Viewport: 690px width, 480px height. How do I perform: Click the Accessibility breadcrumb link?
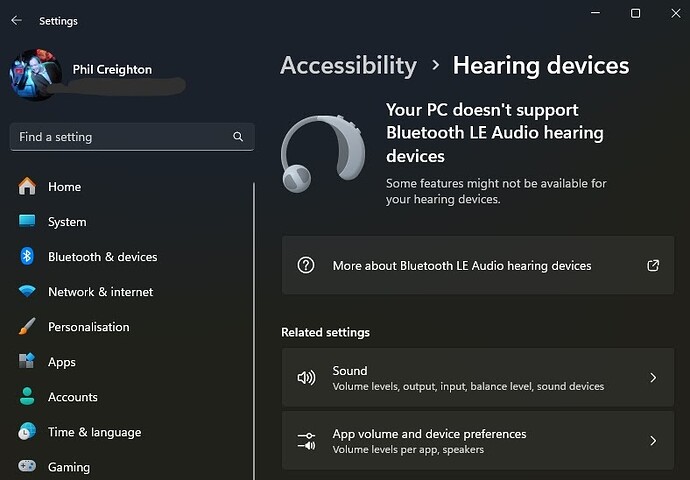coord(349,66)
